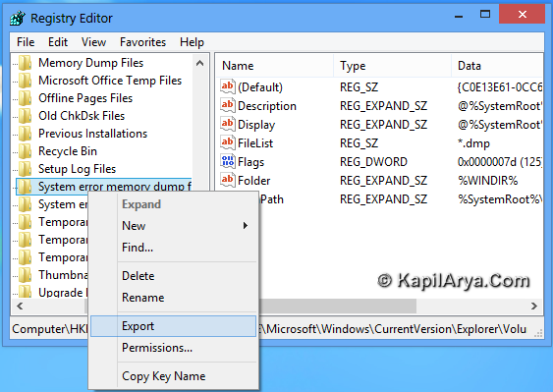Click the *.dmp data cell
Image resolution: width=553 pixels, height=392 pixels.
click(x=473, y=143)
